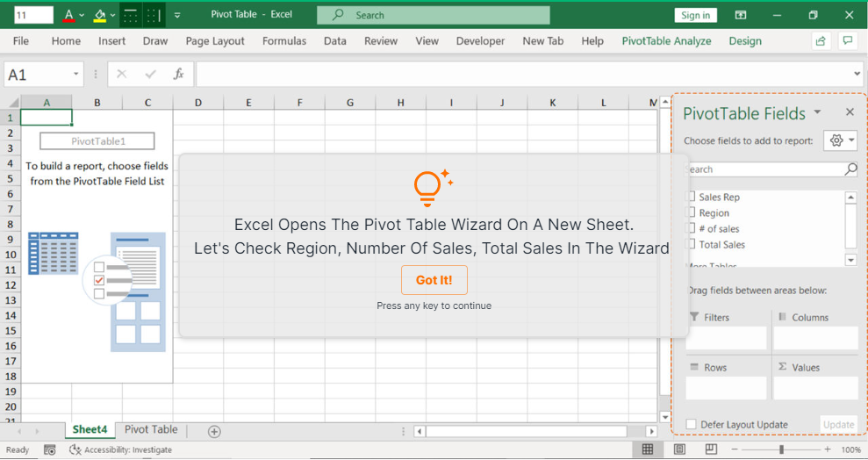Click Accessibility: Investigate in status bar
This screenshot has height=460, width=868.
[121, 450]
